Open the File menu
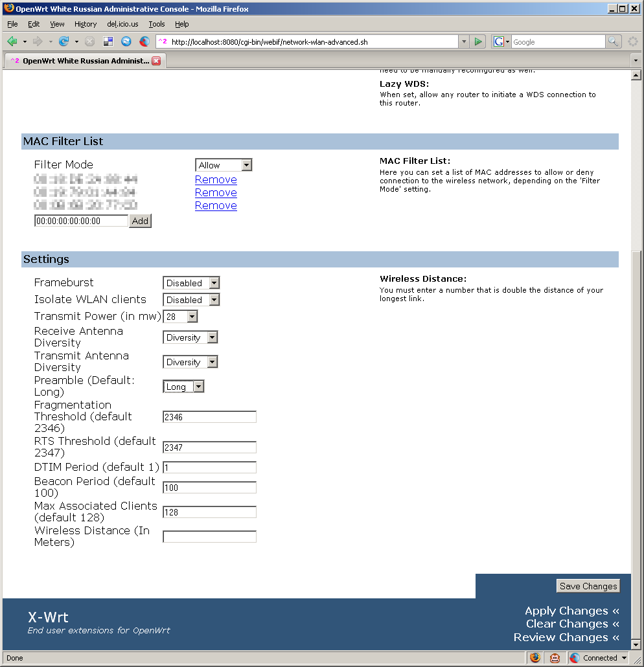 click(12, 24)
